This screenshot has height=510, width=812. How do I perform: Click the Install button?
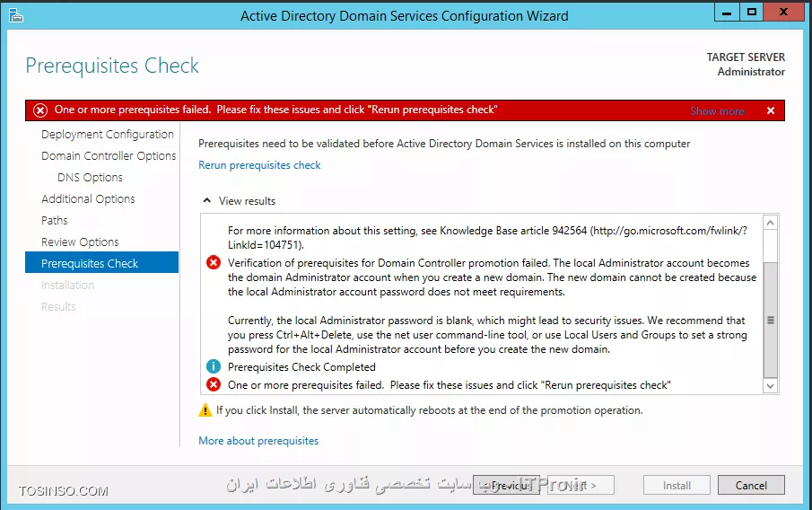click(677, 485)
